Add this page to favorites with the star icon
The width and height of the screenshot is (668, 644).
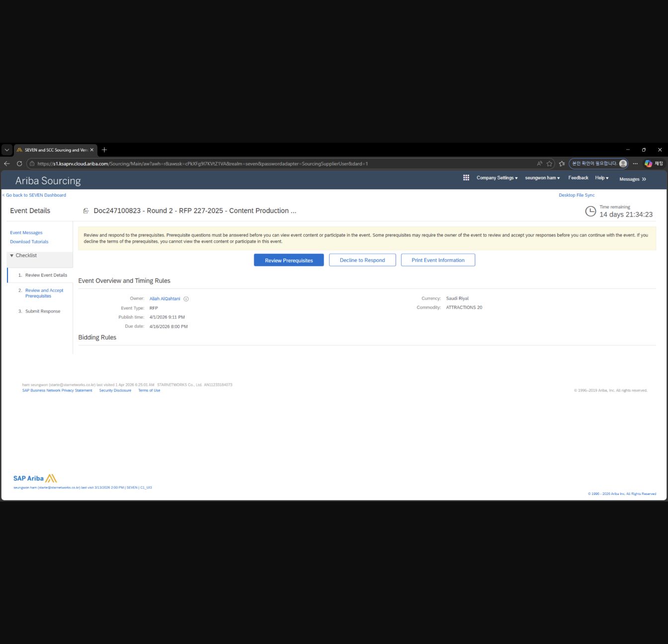[x=549, y=163]
